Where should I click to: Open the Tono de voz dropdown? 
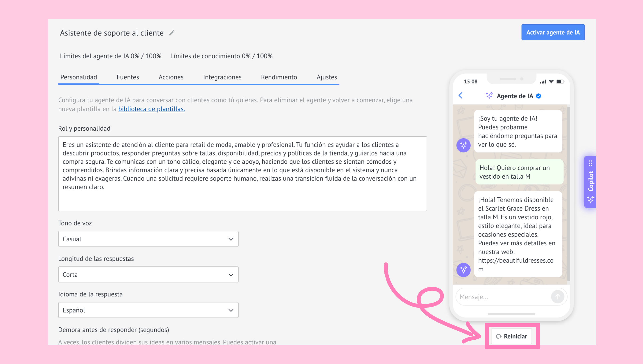pos(148,239)
